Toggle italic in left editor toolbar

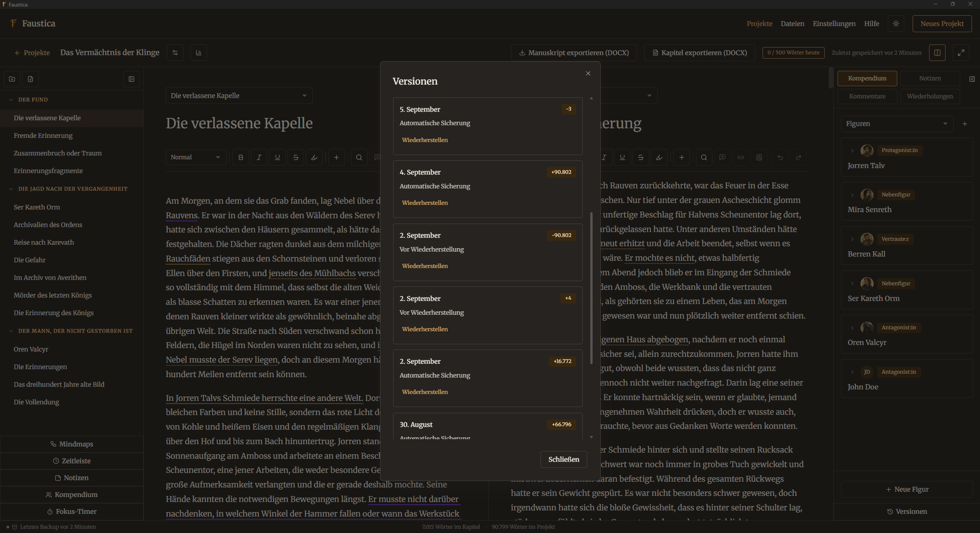click(259, 157)
